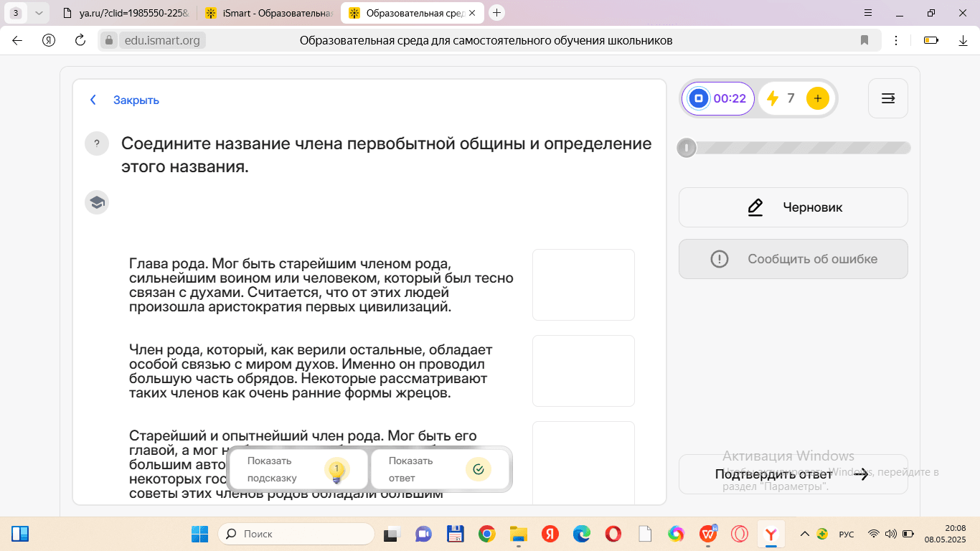Click the back chevron next to Закрыть
Screen dimensions: 980x551
93,100
